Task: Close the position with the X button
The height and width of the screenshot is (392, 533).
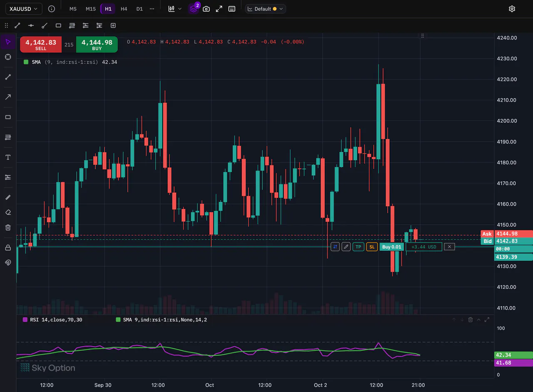Action: click(449, 247)
